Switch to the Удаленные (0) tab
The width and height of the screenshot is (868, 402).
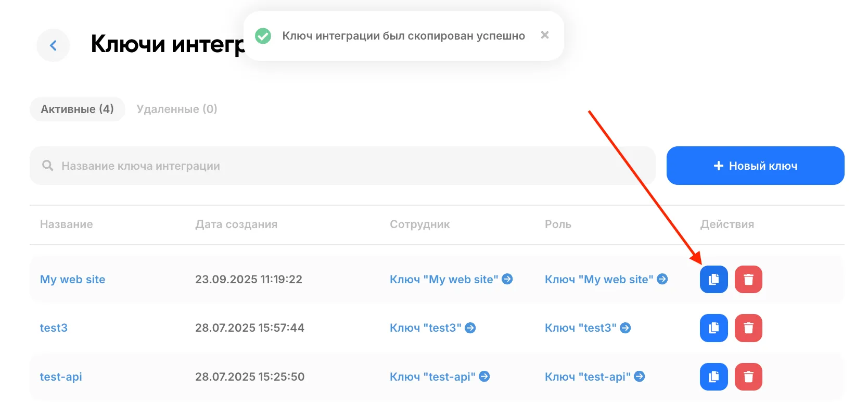click(177, 109)
